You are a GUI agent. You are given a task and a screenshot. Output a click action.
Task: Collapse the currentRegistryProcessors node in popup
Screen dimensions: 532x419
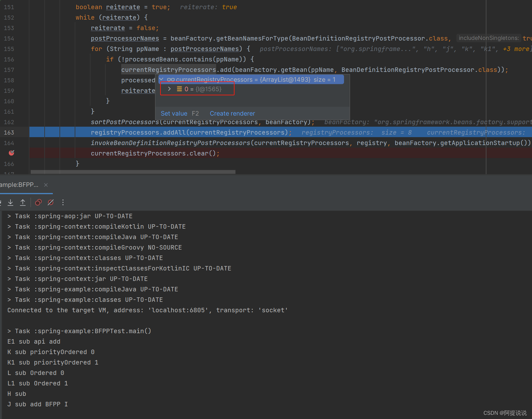[x=161, y=79]
